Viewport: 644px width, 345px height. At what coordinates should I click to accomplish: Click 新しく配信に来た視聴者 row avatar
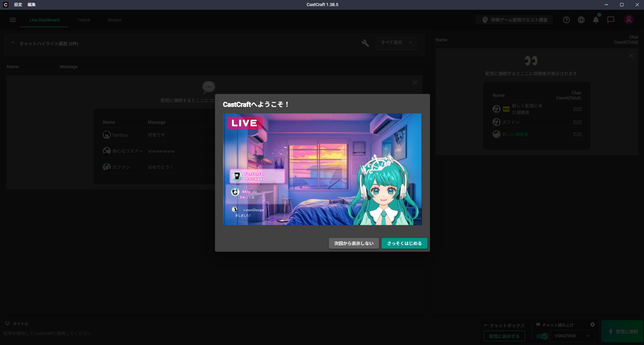pyautogui.click(x=497, y=109)
